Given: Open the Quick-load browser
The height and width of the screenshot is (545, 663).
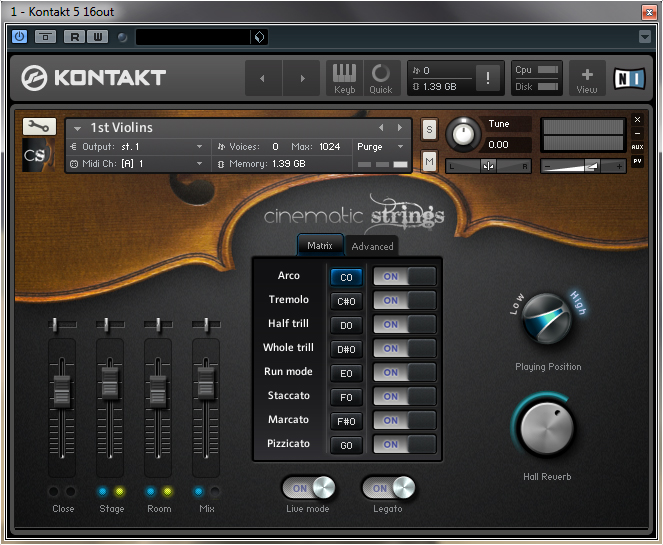Looking at the screenshot, I should tap(381, 78).
